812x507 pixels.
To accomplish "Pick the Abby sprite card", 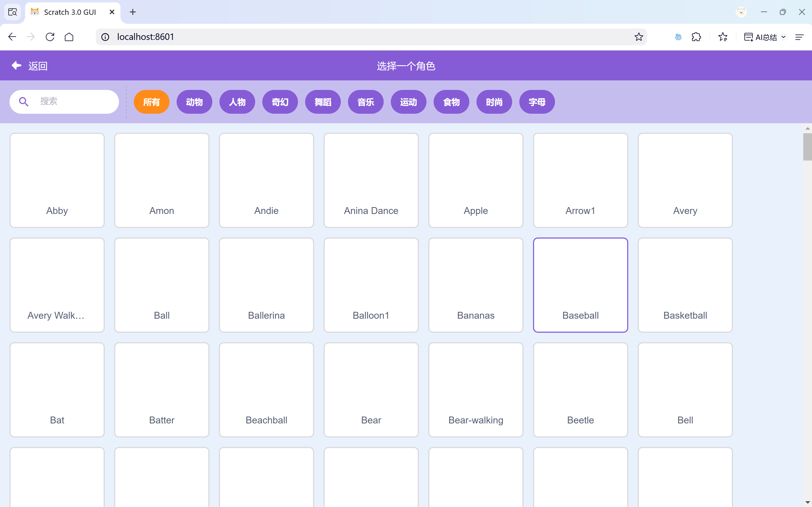I will point(57,180).
